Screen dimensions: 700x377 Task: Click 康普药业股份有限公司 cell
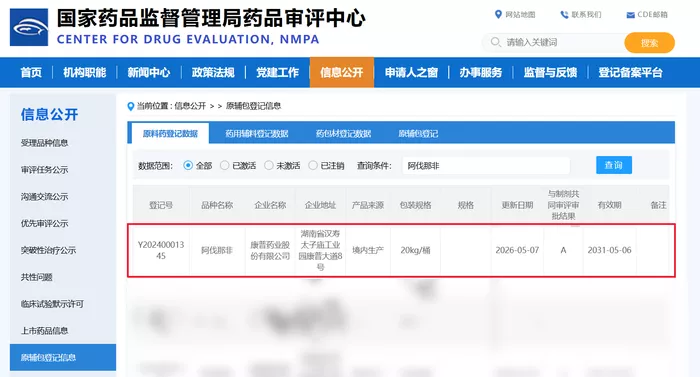pos(270,251)
